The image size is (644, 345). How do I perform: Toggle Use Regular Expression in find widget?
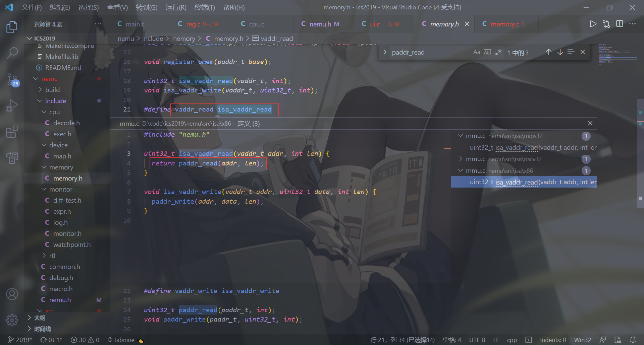click(499, 52)
